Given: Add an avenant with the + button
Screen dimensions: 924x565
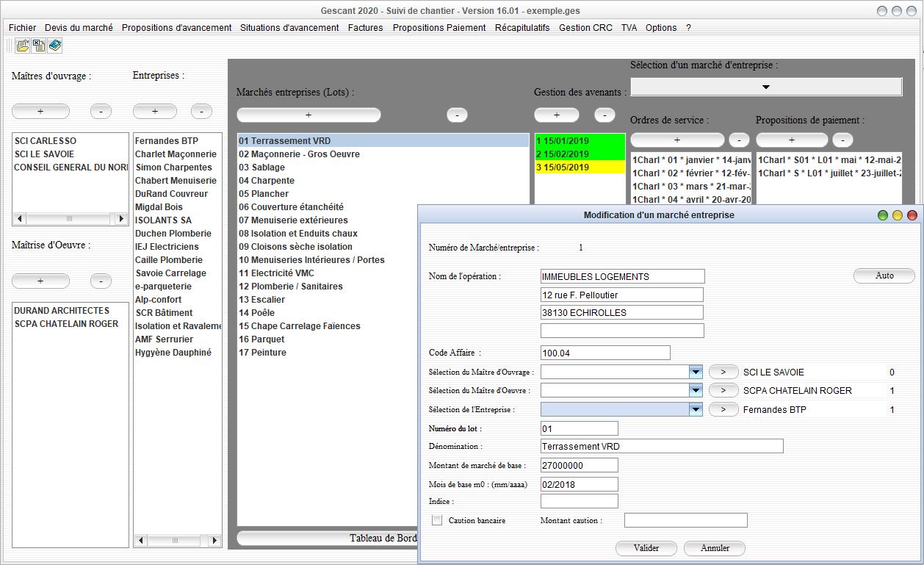Looking at the screenshot, I should pyautogui.click(x=556, y=115).
